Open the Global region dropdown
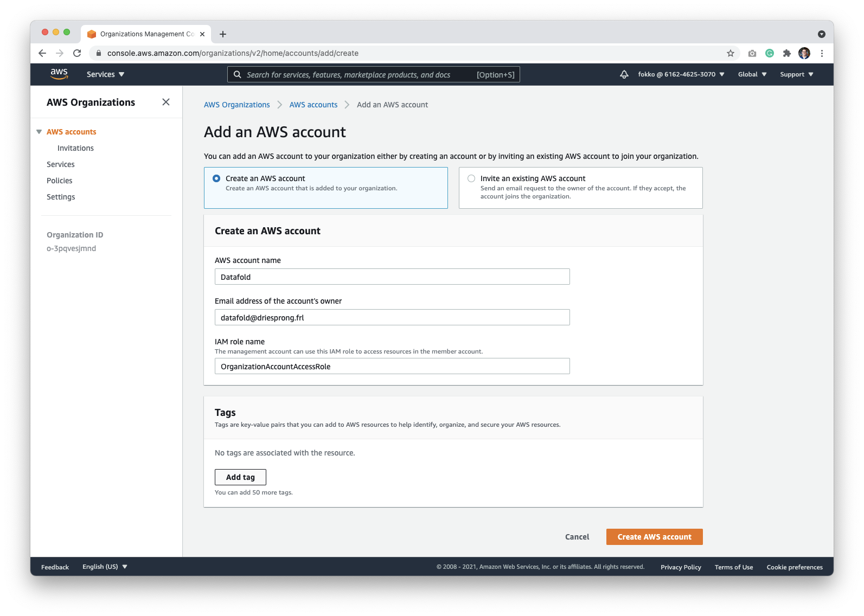This screenshot has height=616, width=864. pyautogui.click(x=752, y=74)
